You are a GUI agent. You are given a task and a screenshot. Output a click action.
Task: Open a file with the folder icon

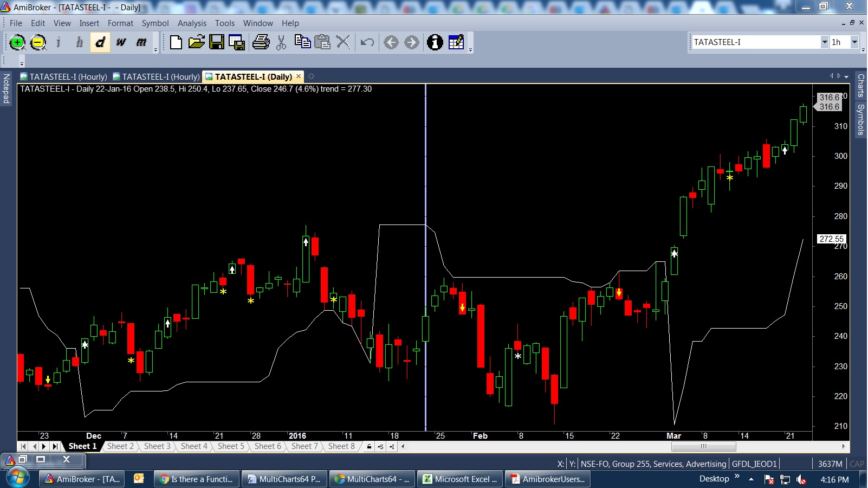point(196,42)
